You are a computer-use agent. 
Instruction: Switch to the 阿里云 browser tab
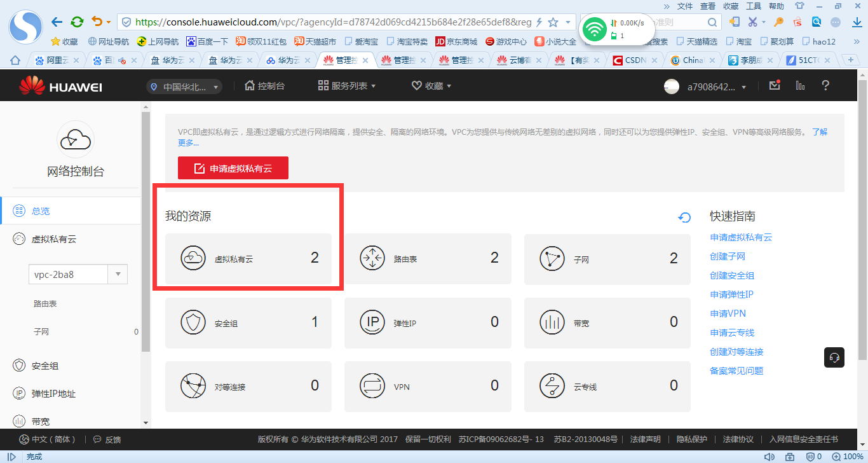[x=58, y=60]
